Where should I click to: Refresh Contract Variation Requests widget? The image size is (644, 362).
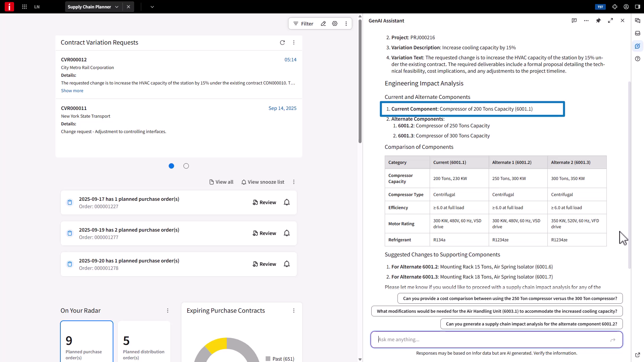[282, 43]
